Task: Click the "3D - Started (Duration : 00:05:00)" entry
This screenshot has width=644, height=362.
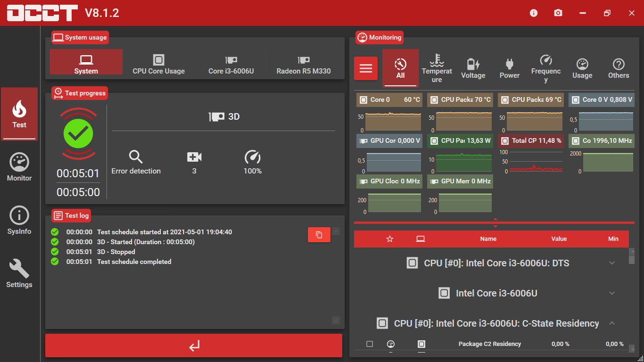Action: [146, 242]
